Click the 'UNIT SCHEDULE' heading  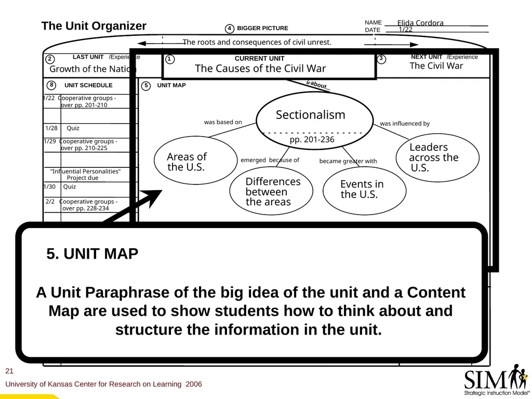[x=88, y=85]
